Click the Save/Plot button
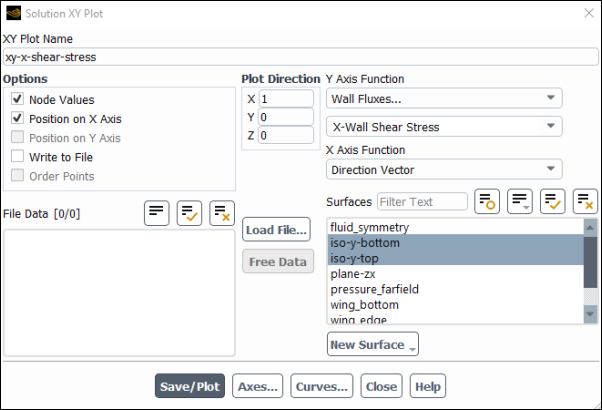 pos(190,386)
